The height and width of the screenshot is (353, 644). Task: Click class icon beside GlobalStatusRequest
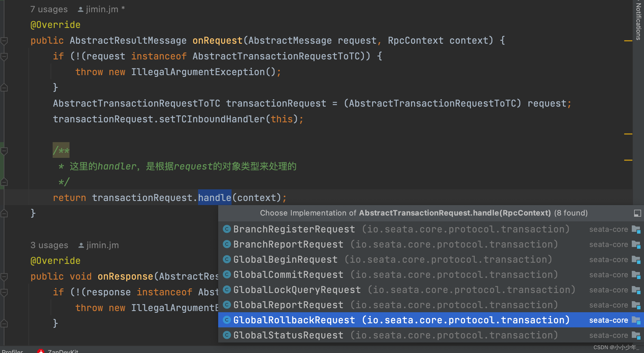pos(227,335)
